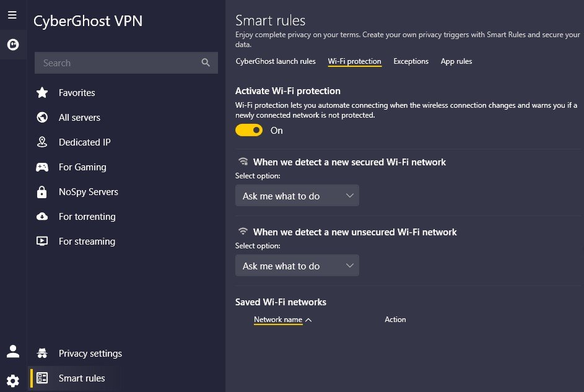The height and width of the screenshot is (392, 584).
Task: Click the All servers globe icon
Action: 42,117
